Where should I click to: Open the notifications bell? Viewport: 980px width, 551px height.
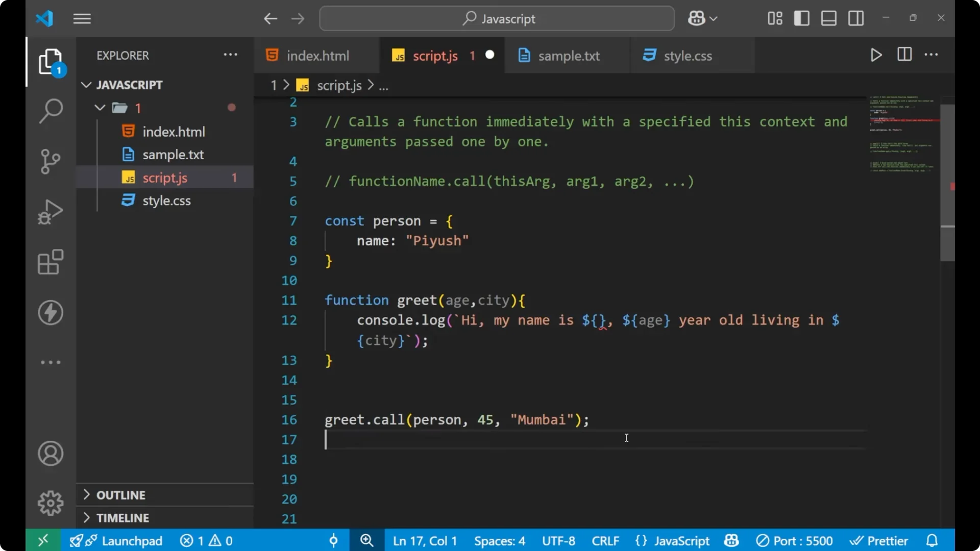pos(932,540)
